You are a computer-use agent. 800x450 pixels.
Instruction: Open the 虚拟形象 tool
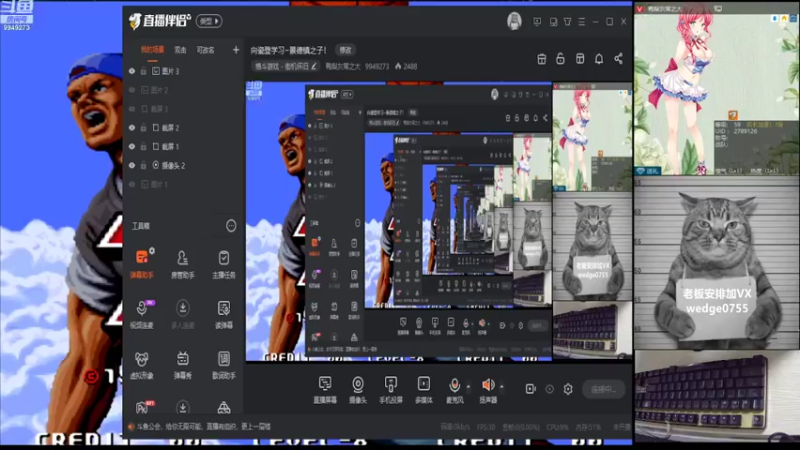[142, 364]
